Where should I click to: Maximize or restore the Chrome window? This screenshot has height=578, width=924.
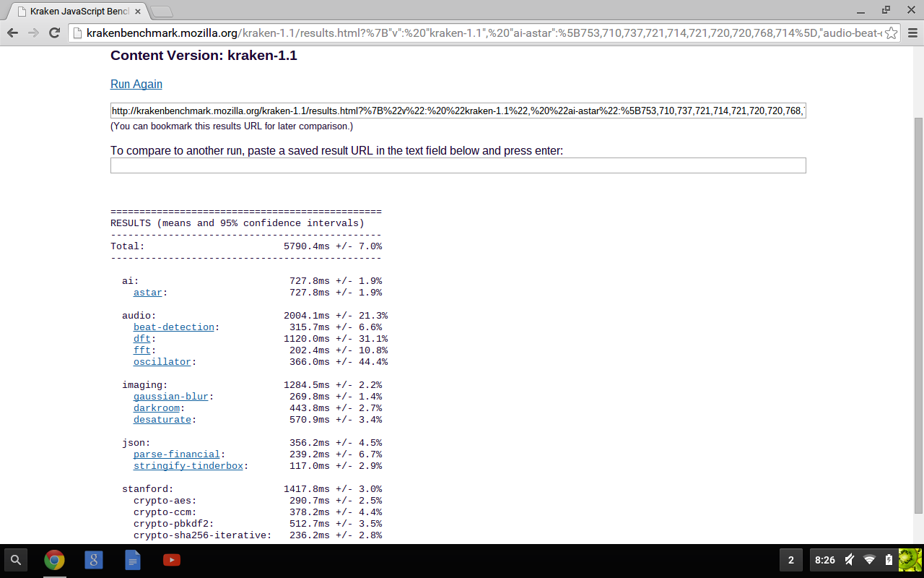pyautogui.click(x=886, y=10)
